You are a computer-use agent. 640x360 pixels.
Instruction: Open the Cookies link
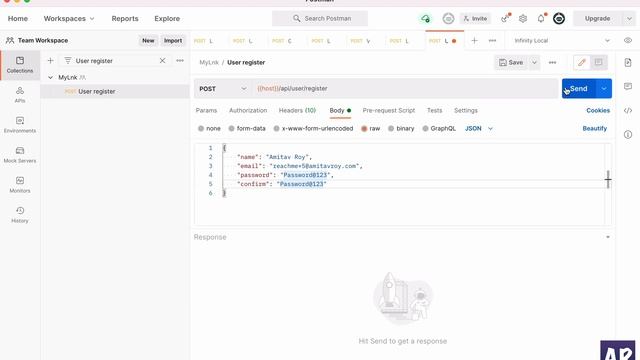point(598,110)
